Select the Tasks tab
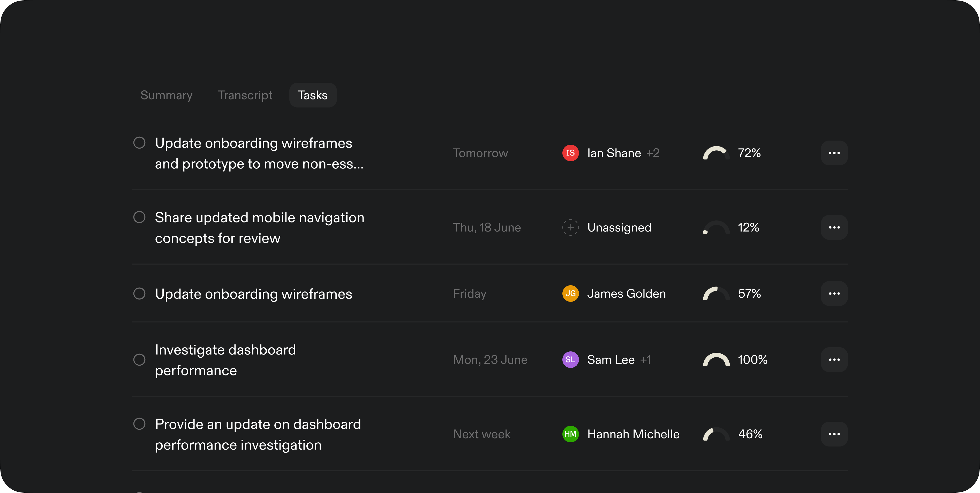This screenshot has height=493, width=980. point(313,95)
